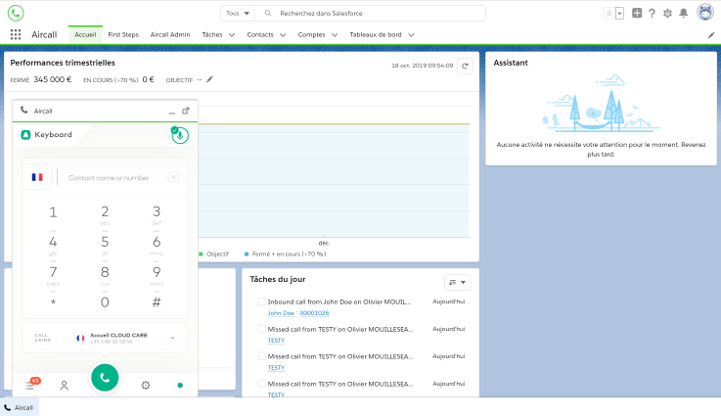Check the Inbound call from John Doe task
Screen dimensions: 721x416
point(262,302)
